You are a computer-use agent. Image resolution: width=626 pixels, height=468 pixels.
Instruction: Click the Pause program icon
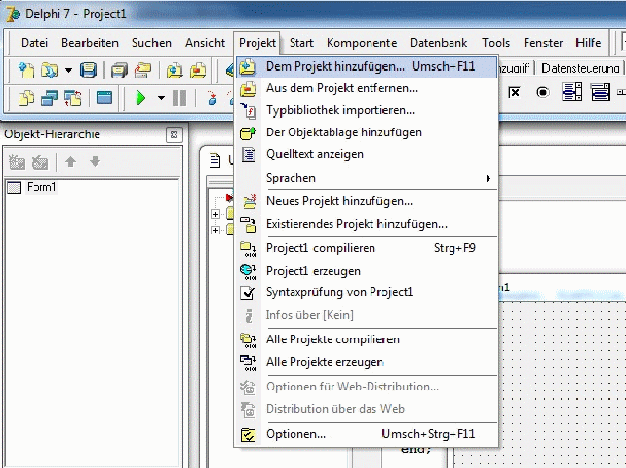(180, 97)
